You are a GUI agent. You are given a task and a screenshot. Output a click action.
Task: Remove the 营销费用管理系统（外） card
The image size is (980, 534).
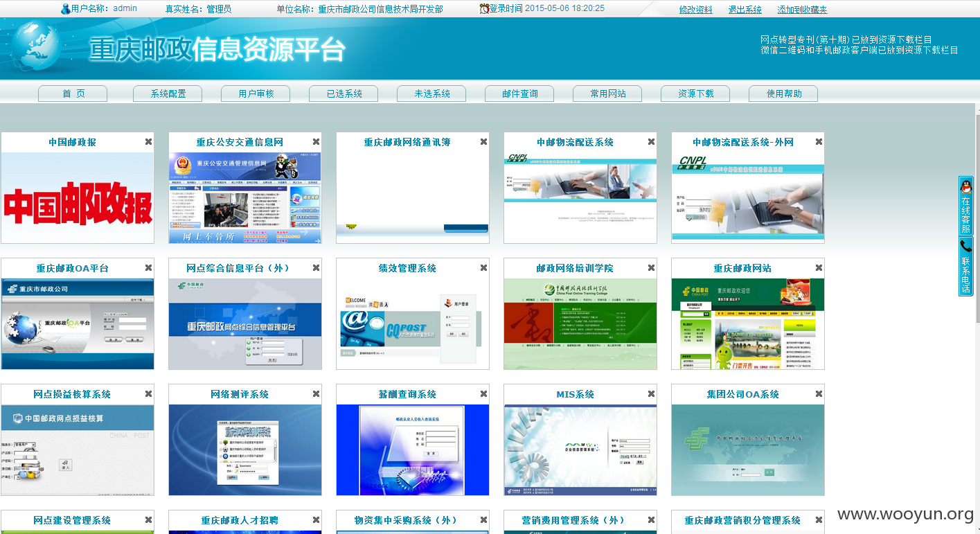(651, 519)
